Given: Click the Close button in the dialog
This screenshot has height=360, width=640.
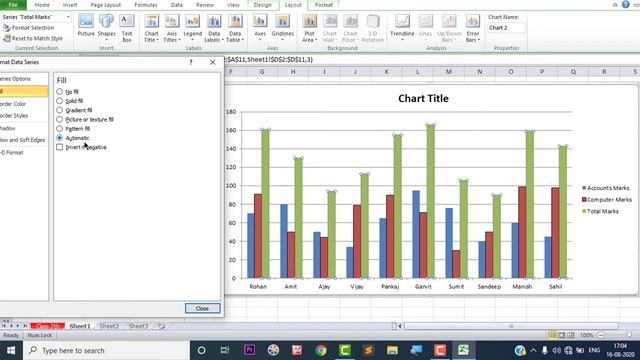Looking at the screenshot, I should 202,309.
